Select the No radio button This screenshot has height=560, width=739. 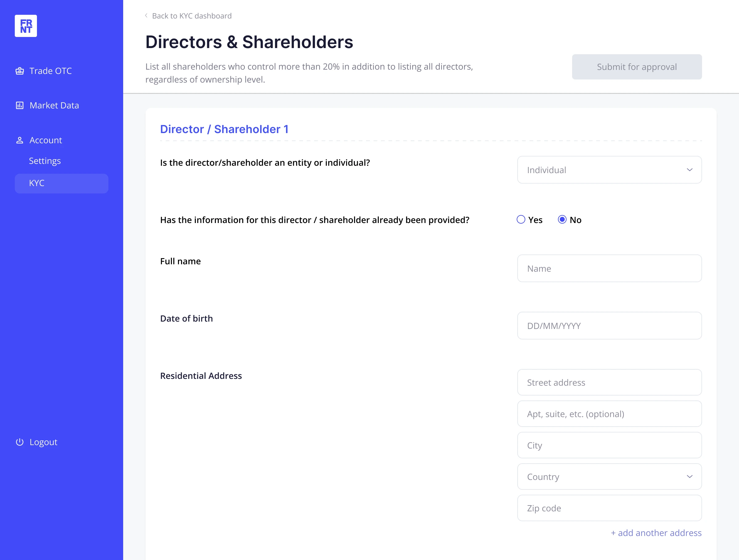click(x=562, y=220)
